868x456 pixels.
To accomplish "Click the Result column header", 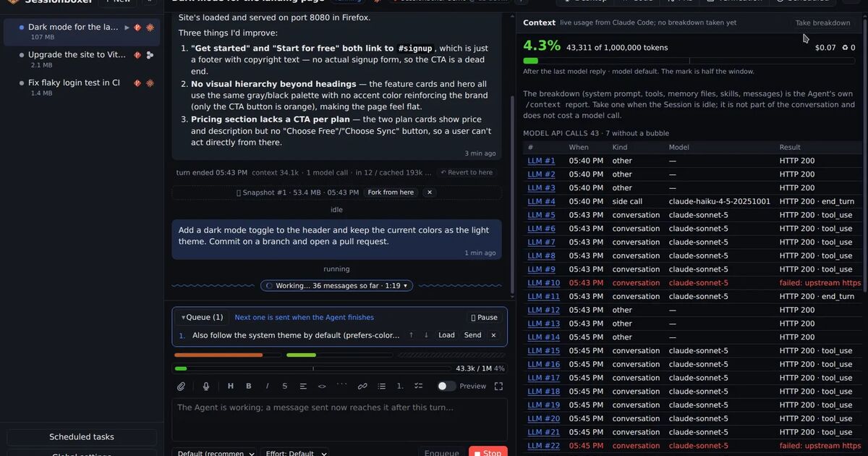I will pyautogui.click(x=790, y=147).
